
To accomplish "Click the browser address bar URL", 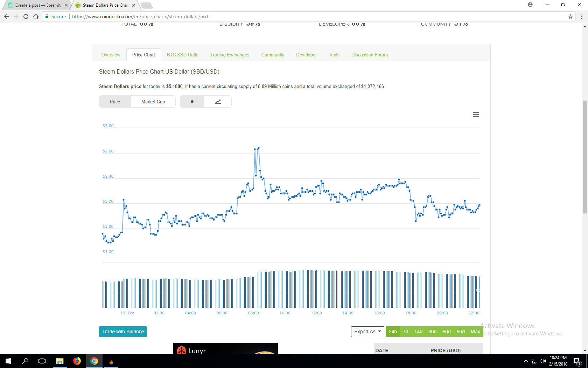I will point(140,16).
